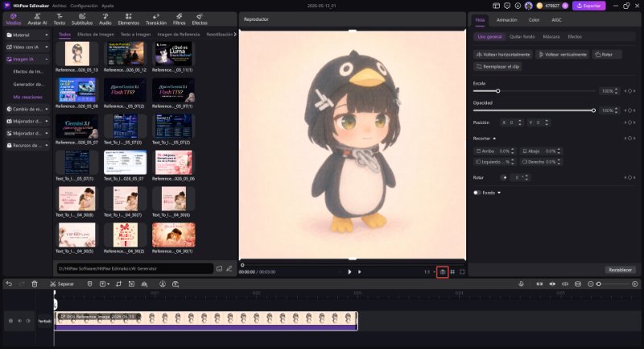Open the 1:1 aspect ratio dropdown
This screenshot has height=349, width=644.
coord(430,272)
